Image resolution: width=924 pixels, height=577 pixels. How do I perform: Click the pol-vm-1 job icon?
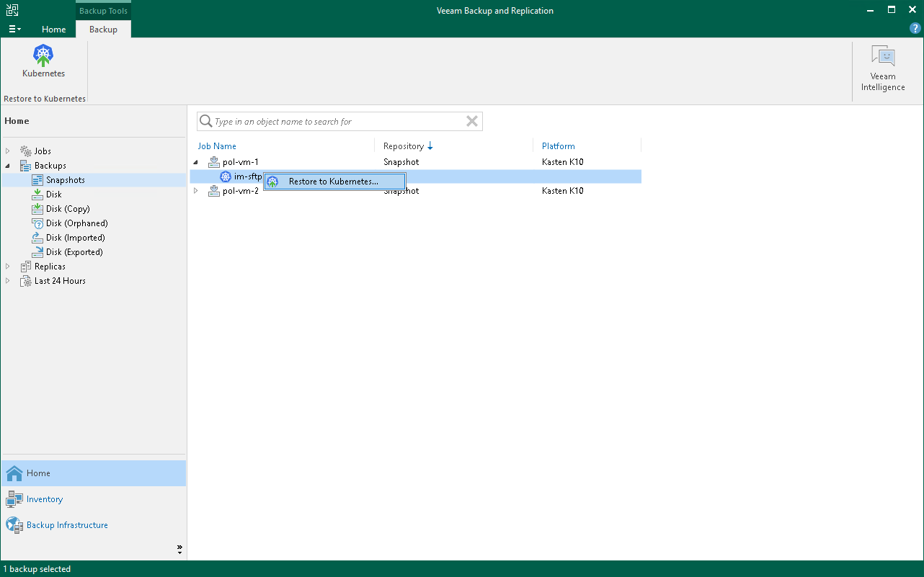214,162
